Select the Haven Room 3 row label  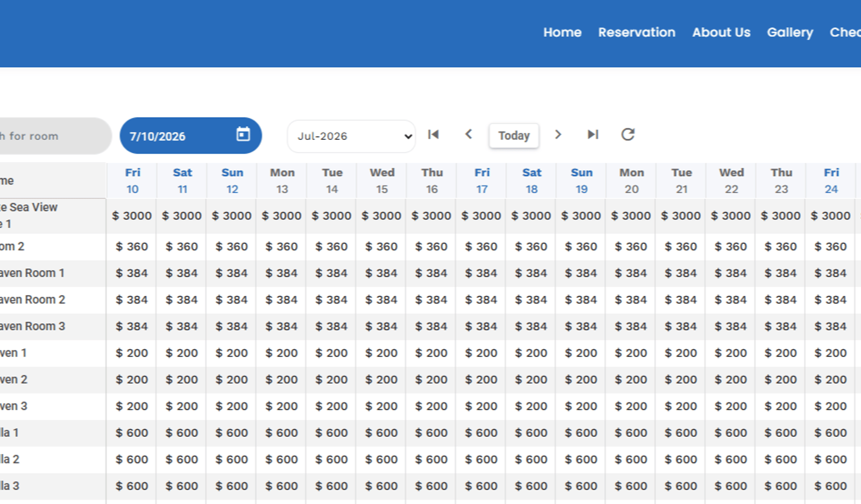tap(32, 326)
